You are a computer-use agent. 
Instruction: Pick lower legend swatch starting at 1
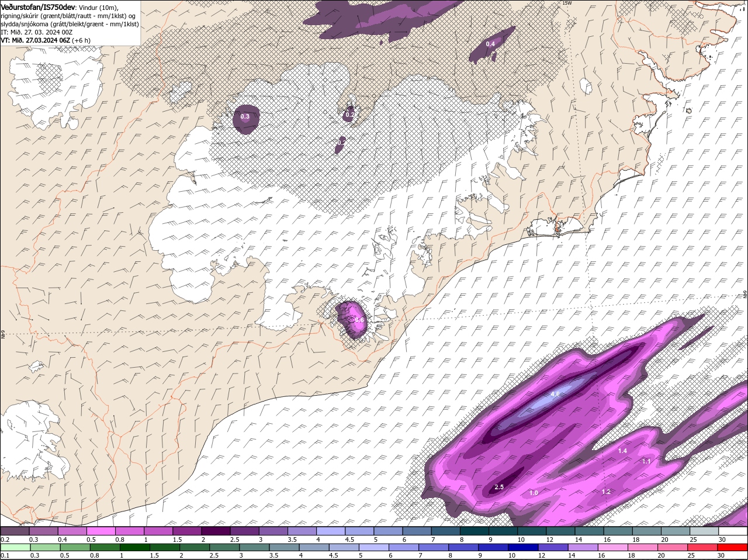coord(135,547)
